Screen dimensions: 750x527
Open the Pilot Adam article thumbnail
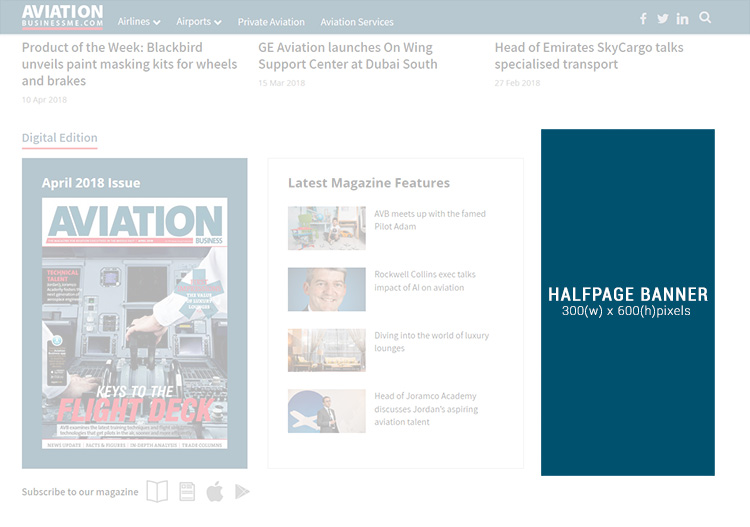[x=327, y=228]
